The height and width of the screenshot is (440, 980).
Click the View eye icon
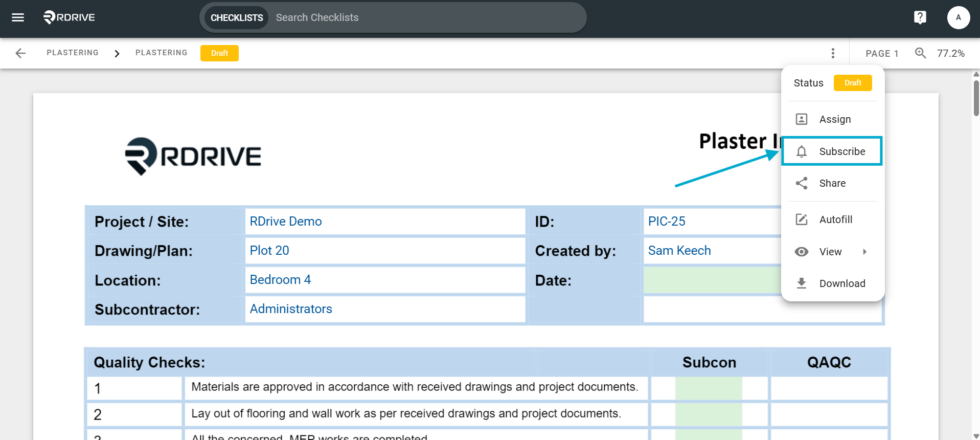coord(802,252)
